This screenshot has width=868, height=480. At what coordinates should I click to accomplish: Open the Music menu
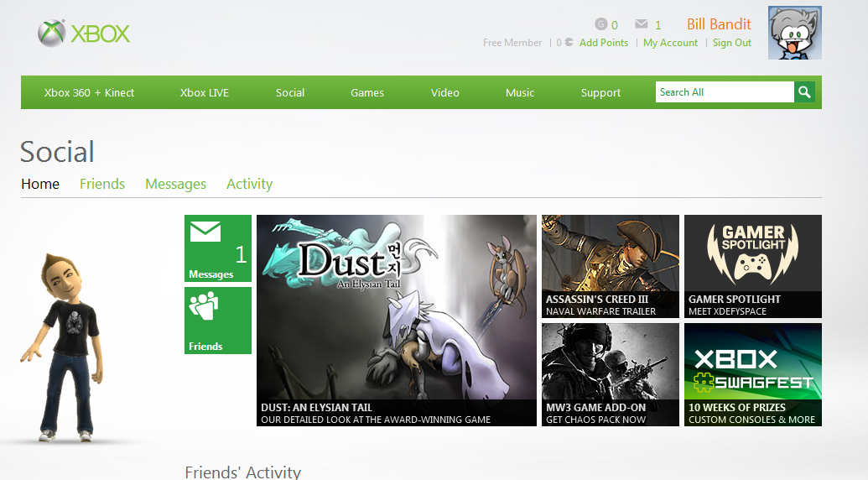(520, 92)
